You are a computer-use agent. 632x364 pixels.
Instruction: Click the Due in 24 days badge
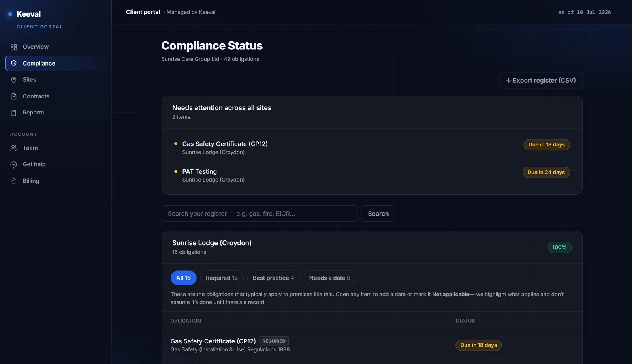point(546,173)
